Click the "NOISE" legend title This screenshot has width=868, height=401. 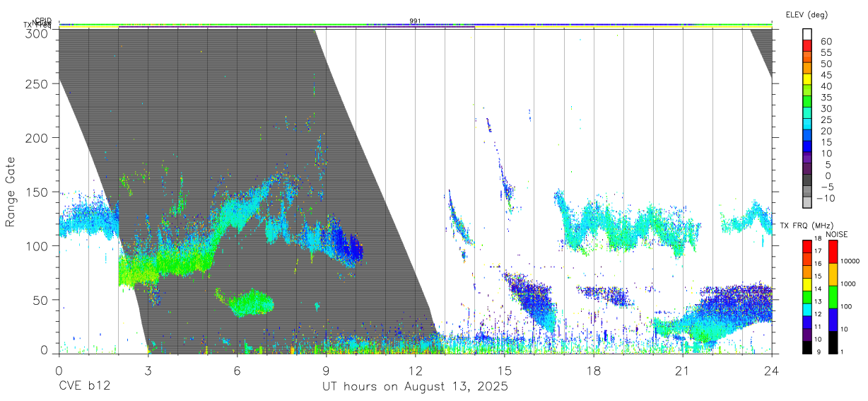point(838,234)
